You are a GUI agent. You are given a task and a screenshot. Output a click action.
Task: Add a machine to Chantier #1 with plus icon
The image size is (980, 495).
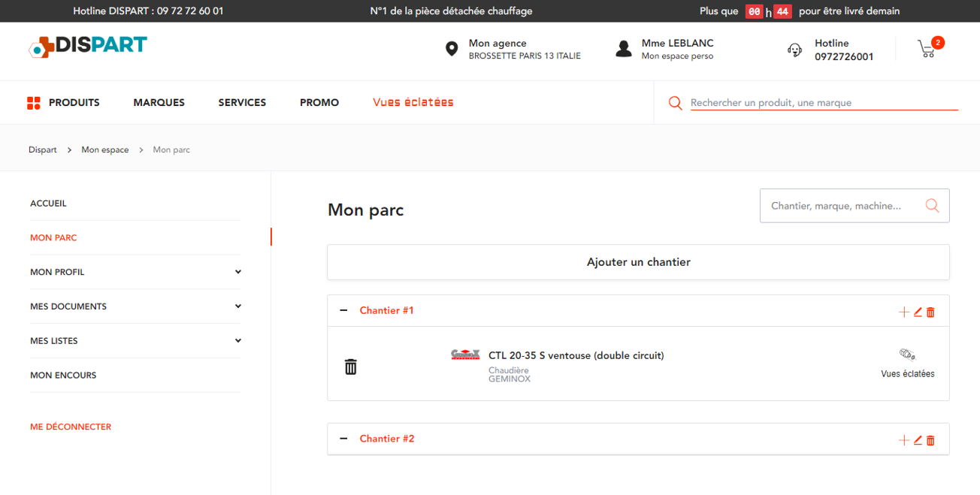(904, 311)
